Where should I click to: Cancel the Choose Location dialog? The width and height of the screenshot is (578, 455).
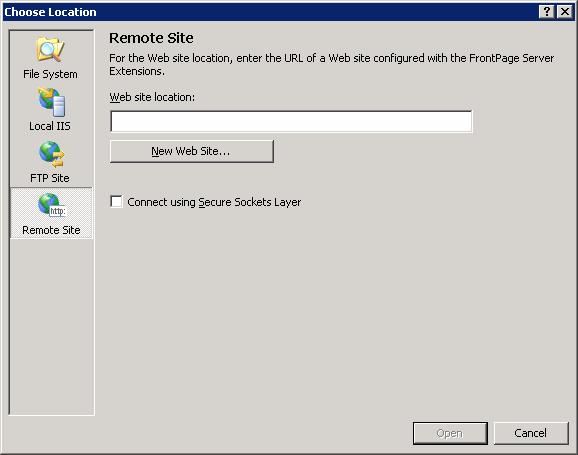click(531, 433)
